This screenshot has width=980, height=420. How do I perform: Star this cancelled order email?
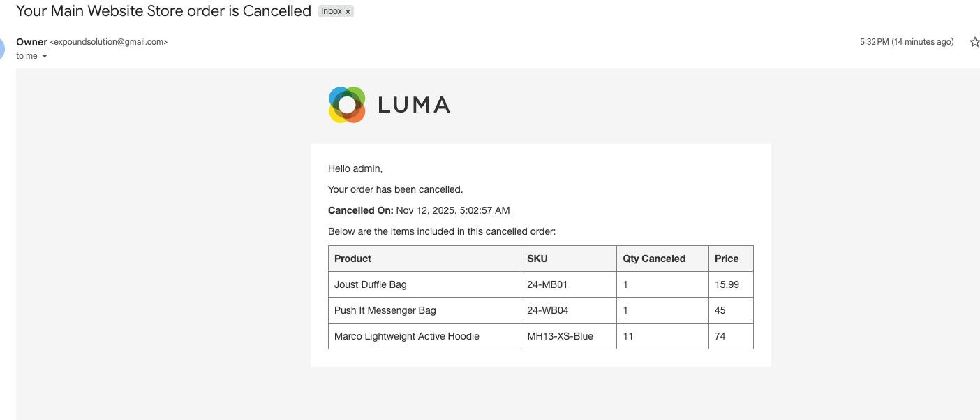974,43
